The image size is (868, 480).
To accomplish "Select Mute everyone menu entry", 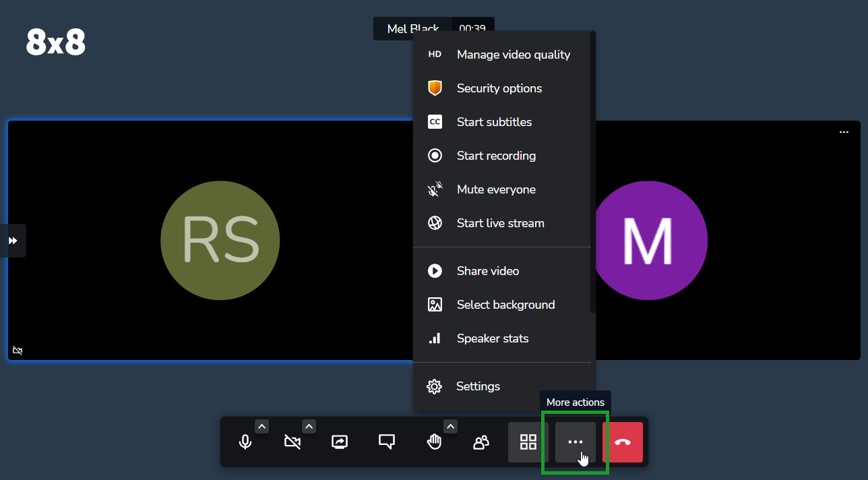I will point(502,189).
